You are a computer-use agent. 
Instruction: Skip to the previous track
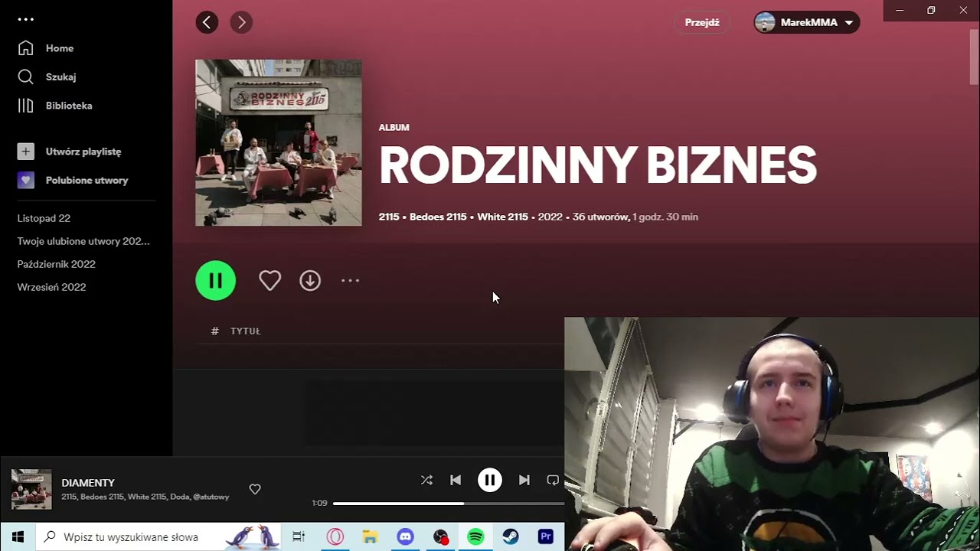[x=456, y=480]
